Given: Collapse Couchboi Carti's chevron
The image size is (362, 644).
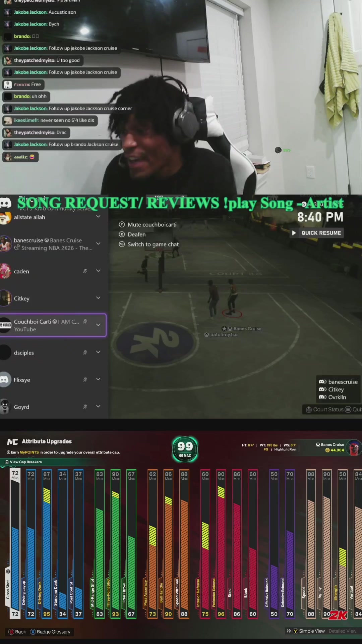Looking at the screenshot, I should [x=98, y=325].
